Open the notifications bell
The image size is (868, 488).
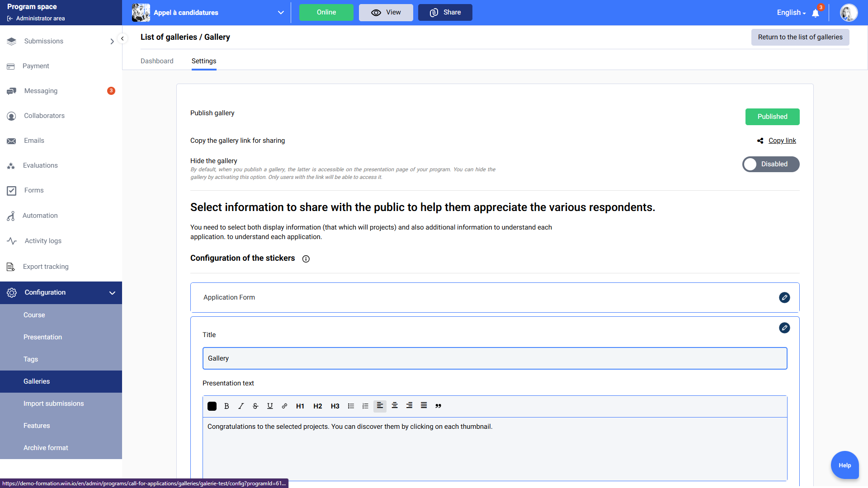(x=816, y=13)
